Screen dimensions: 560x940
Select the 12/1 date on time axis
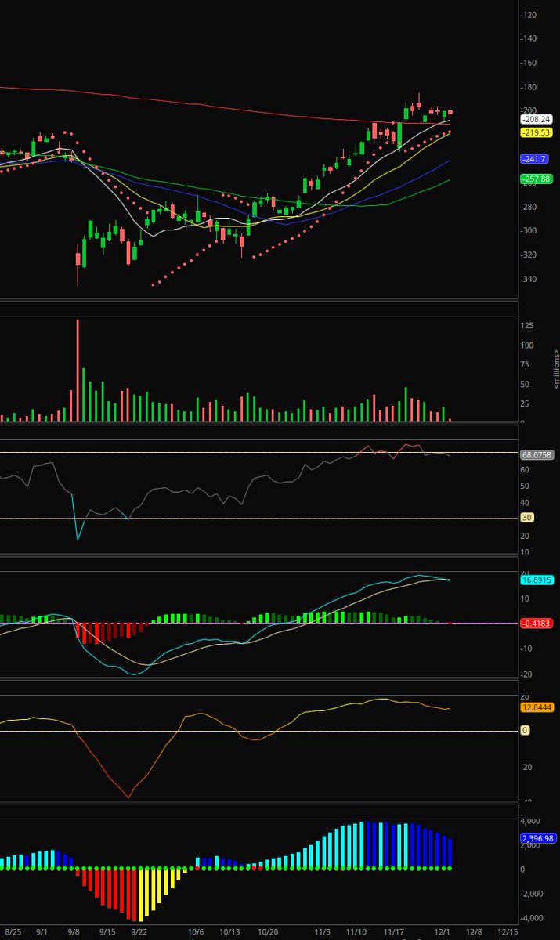[x=443, y=933]
